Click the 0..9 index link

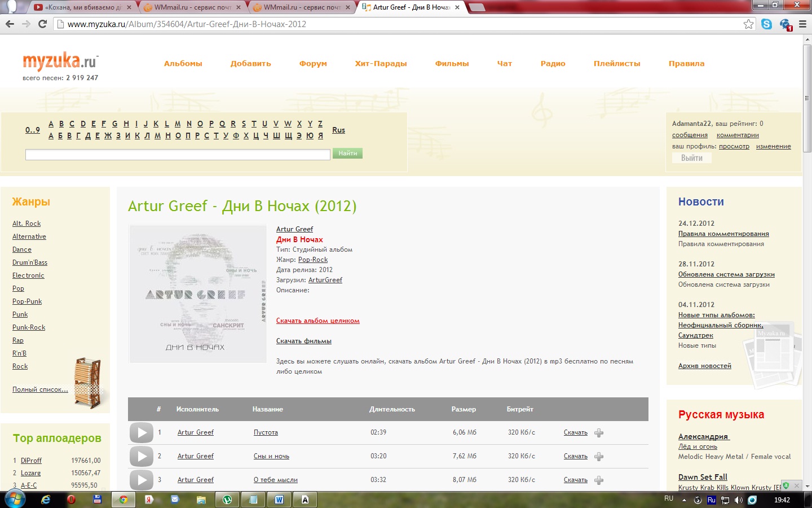coord(33,130)
